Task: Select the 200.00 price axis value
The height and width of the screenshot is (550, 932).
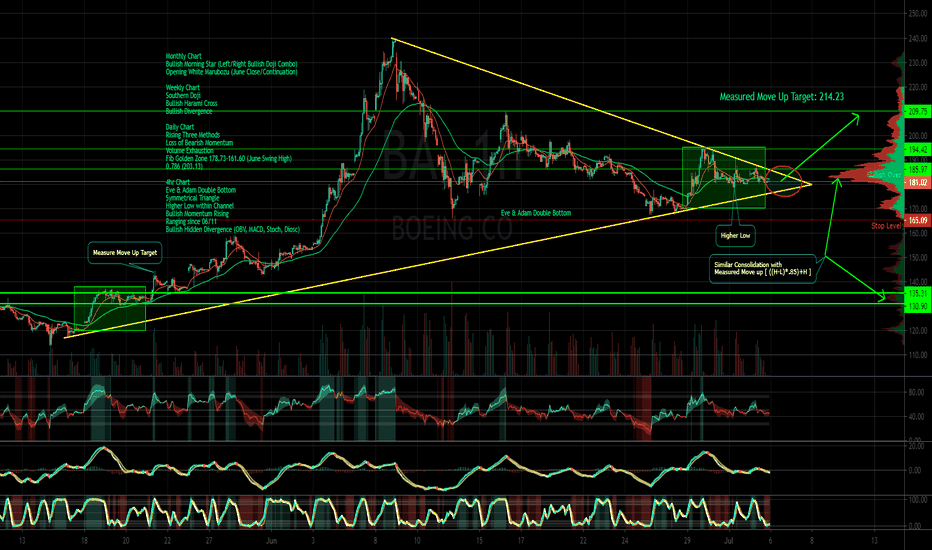Action: click(918, 136)
